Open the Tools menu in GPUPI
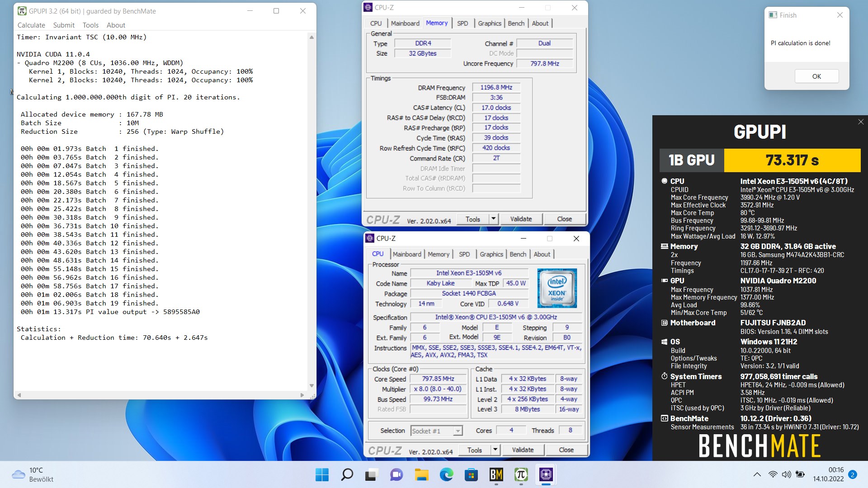Screen dimensions: 868x488 [90, 25]
